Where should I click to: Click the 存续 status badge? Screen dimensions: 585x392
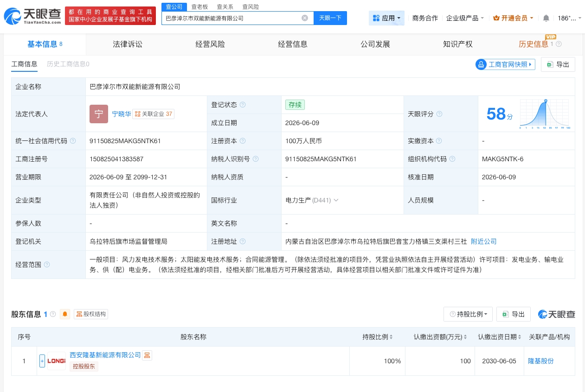coord(295,105)
